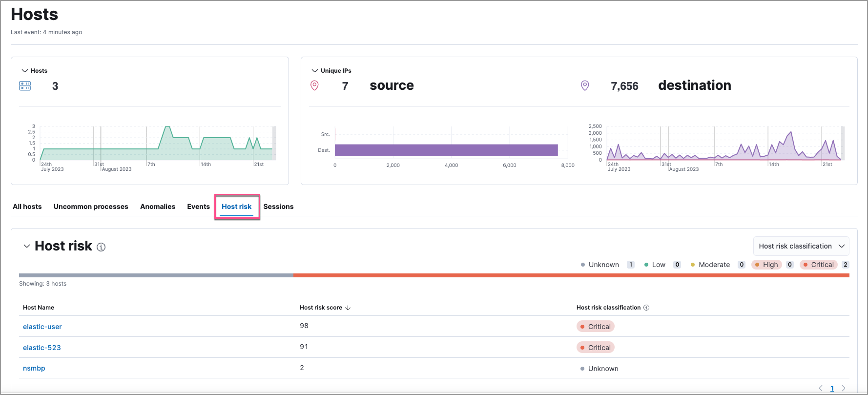Collapse the Host risk section
Viewport: 868px width, 395px height.
pyautogui.click(x=27, y=246)
